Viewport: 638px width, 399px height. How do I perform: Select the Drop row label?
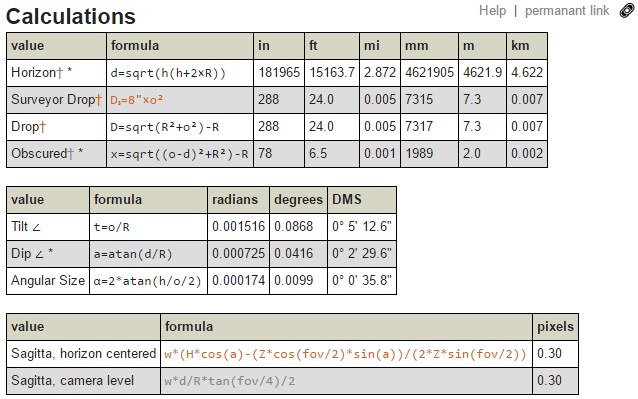28,126
